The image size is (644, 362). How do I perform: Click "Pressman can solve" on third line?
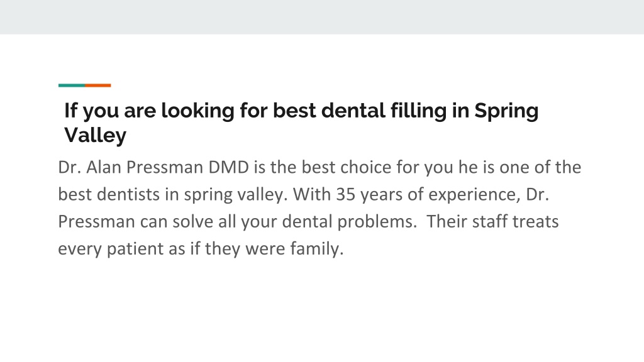(x=136, y=222)
